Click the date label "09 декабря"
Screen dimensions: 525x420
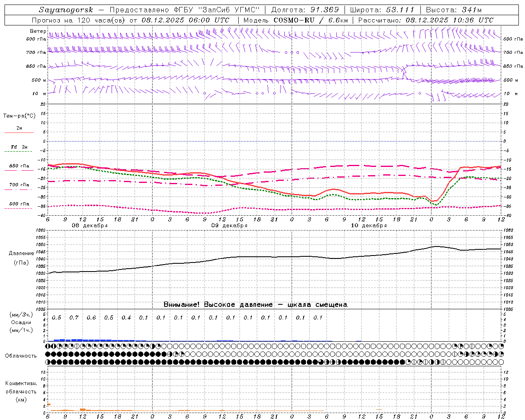pos(229,226)
